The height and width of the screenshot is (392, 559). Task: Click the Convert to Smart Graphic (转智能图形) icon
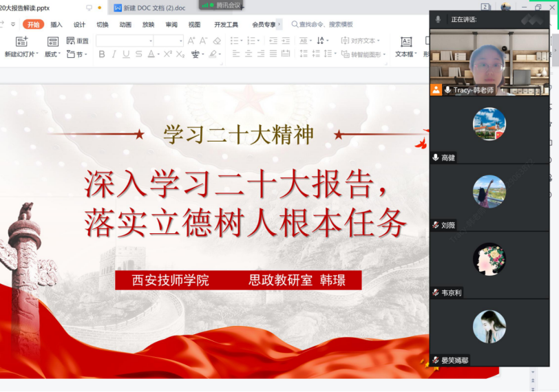pyautogui.click(x=362, y=54)
